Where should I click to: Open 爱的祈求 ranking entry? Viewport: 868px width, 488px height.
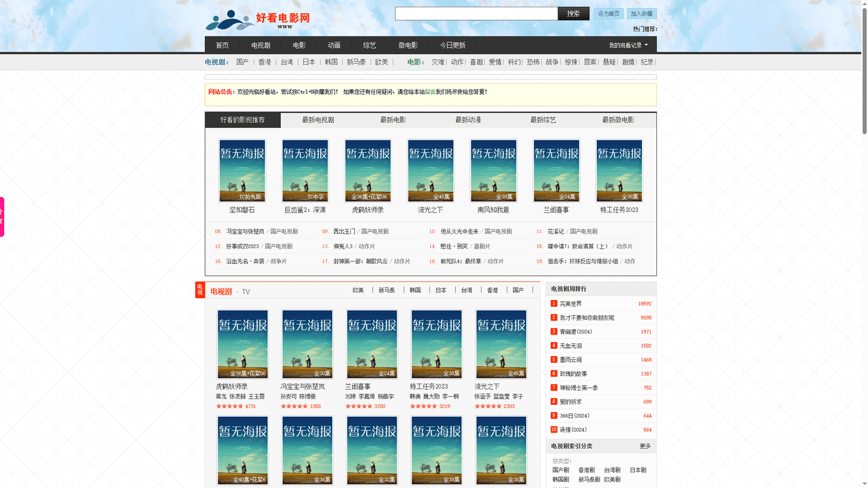coord(570,402)
